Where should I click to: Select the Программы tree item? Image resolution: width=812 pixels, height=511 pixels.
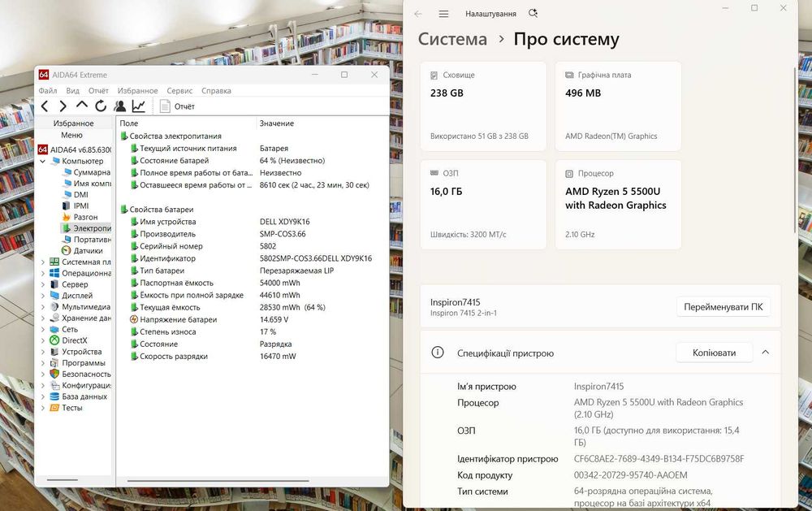point(78,363)
